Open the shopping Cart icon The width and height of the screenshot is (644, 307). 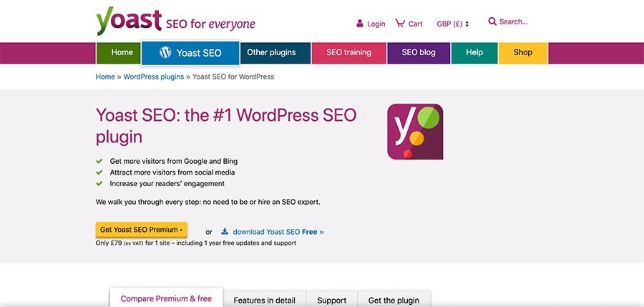(x=400, y=23)
